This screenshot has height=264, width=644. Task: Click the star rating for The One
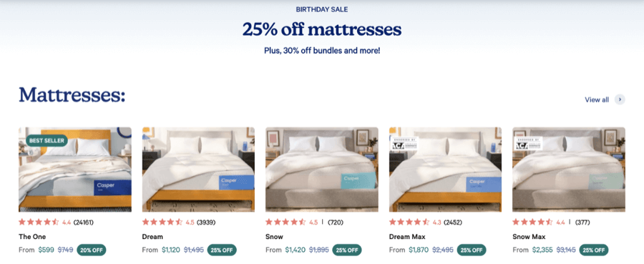[39, 223]
